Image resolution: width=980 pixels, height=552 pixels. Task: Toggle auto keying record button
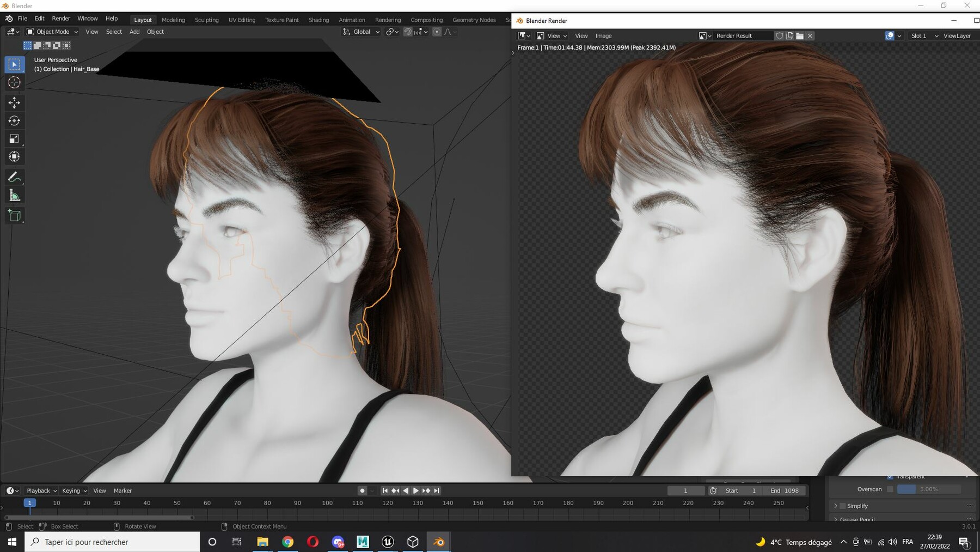pos(362,490)
